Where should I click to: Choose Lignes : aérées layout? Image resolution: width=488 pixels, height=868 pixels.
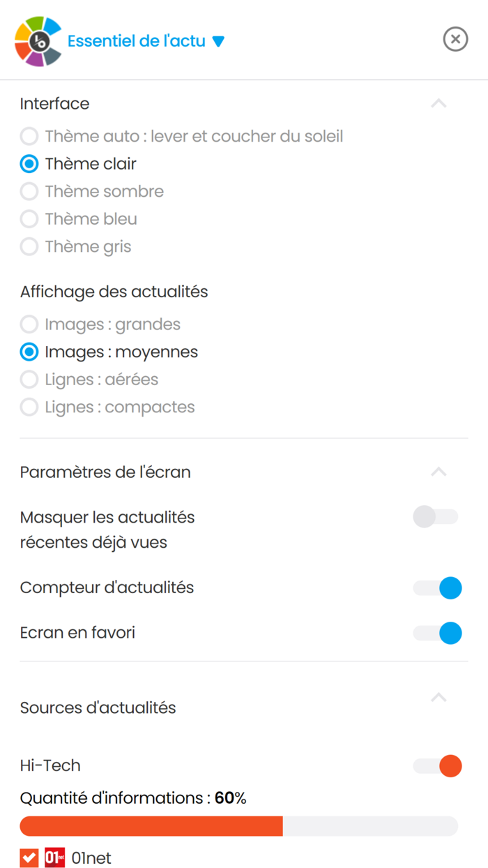point(29,380)
